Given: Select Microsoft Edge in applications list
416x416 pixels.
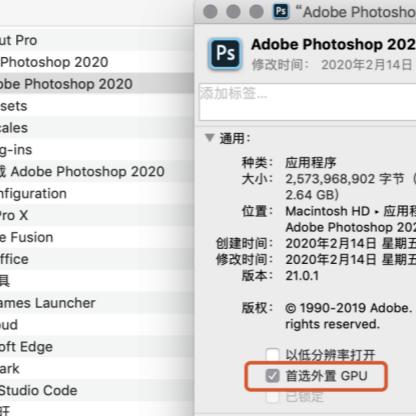Looking at the screenshot, I should [97, 347].
